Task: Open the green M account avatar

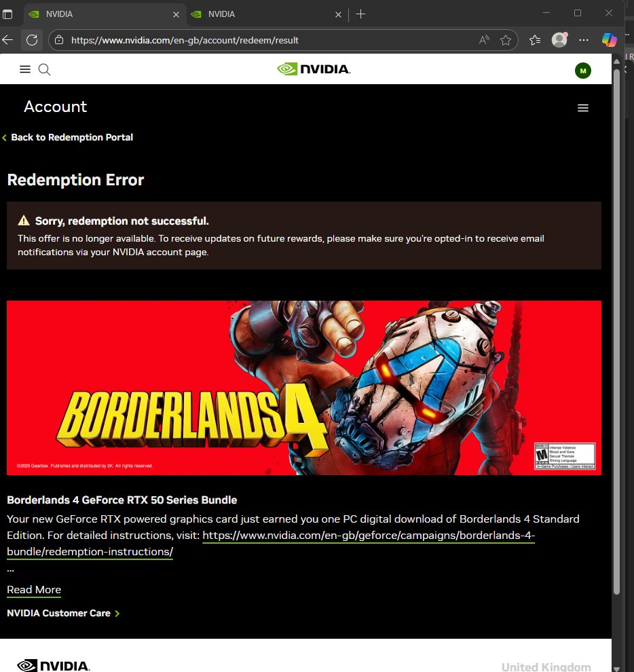Action: pyautogui.click(x=582, y=71)
